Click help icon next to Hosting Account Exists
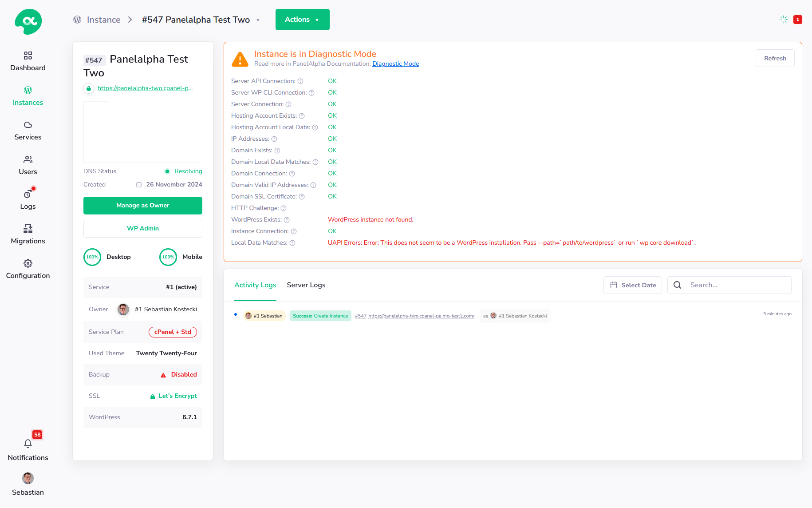Screen dimensions: 812x508 302,116
